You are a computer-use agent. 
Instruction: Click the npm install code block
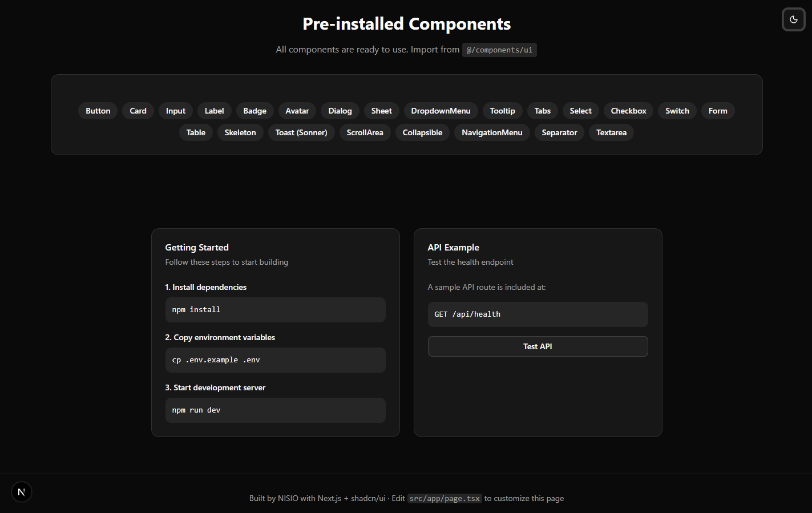tap(275, 310)
